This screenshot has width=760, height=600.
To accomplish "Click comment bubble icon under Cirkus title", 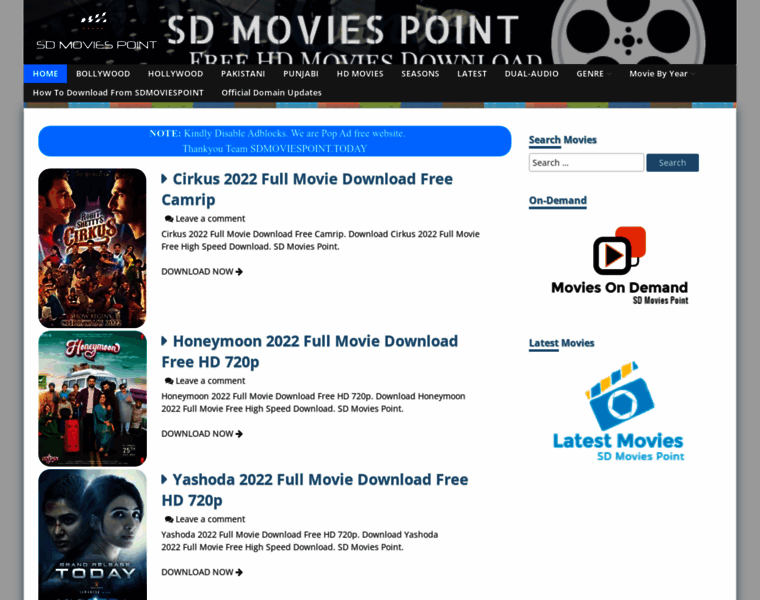I will pos(169,219).
